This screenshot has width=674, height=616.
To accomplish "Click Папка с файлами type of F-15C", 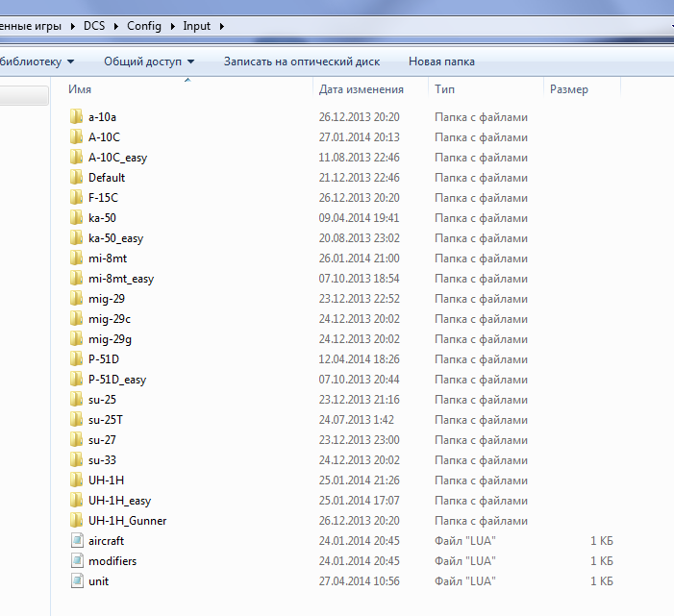I will 481,198.
